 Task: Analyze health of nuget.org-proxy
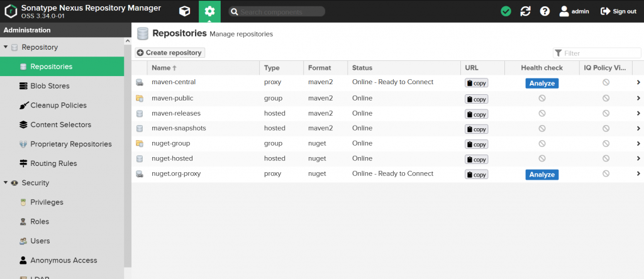(541, 175)
